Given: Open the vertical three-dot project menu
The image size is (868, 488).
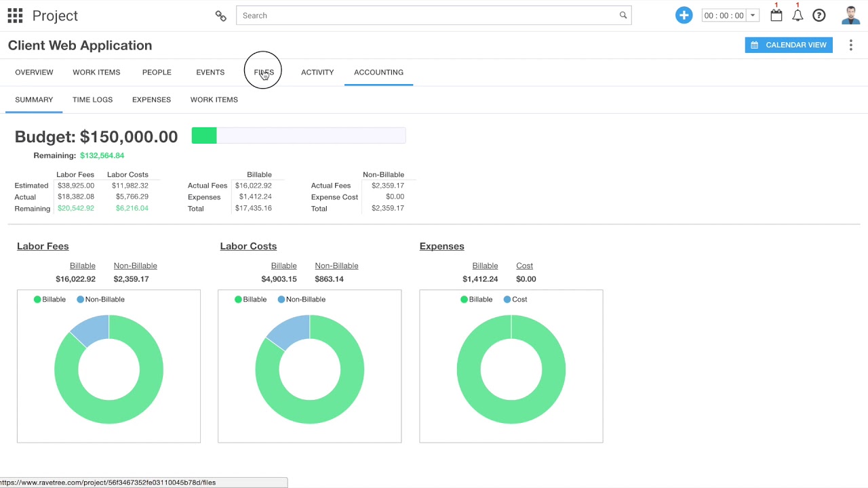Looking at the screenshot, I should pos(851,45).
